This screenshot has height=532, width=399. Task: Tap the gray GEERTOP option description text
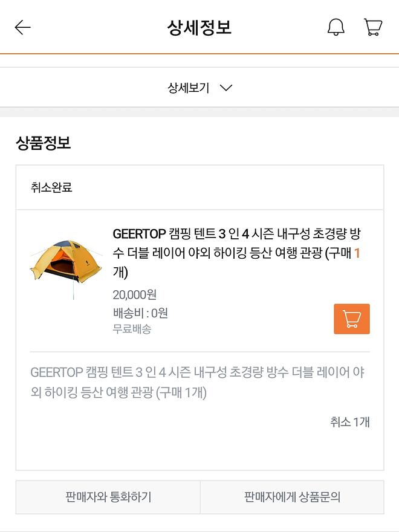[x=197, y=382]
